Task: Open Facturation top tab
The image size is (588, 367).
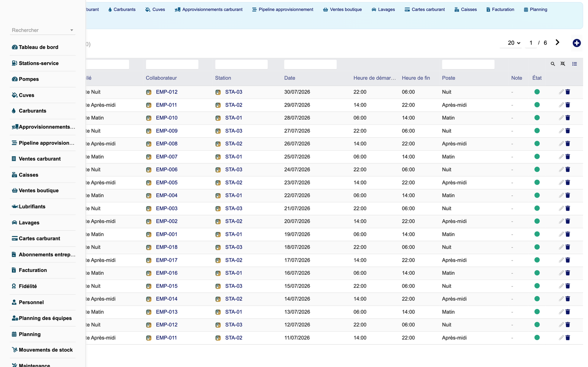Action: (x=500, y=9)
